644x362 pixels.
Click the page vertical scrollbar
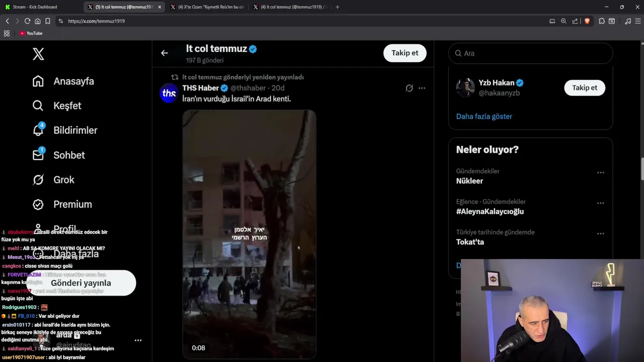[642, 169]
